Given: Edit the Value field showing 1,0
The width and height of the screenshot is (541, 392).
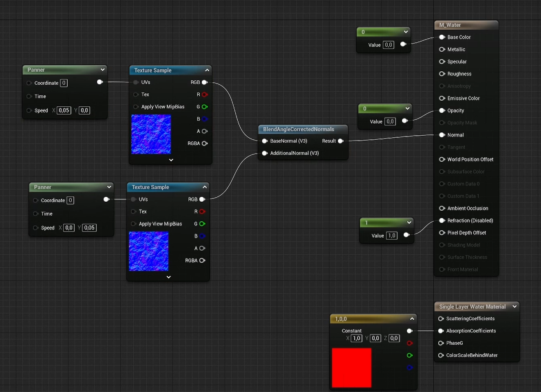Looking at the screenshot, I should click(392, 236).
